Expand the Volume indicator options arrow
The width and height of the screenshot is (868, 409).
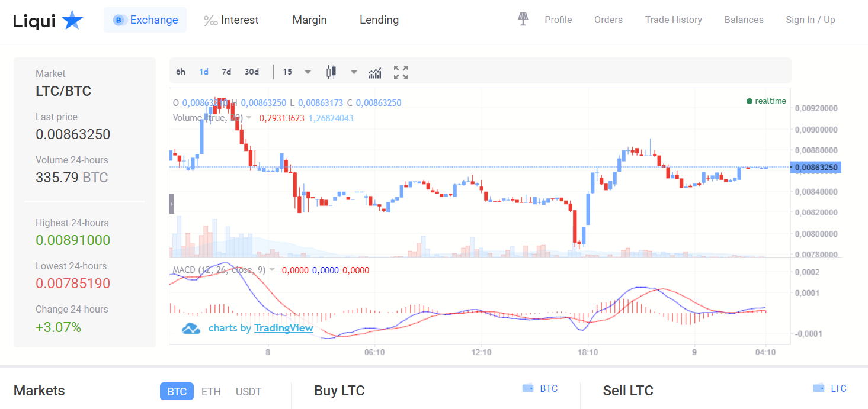249,118
